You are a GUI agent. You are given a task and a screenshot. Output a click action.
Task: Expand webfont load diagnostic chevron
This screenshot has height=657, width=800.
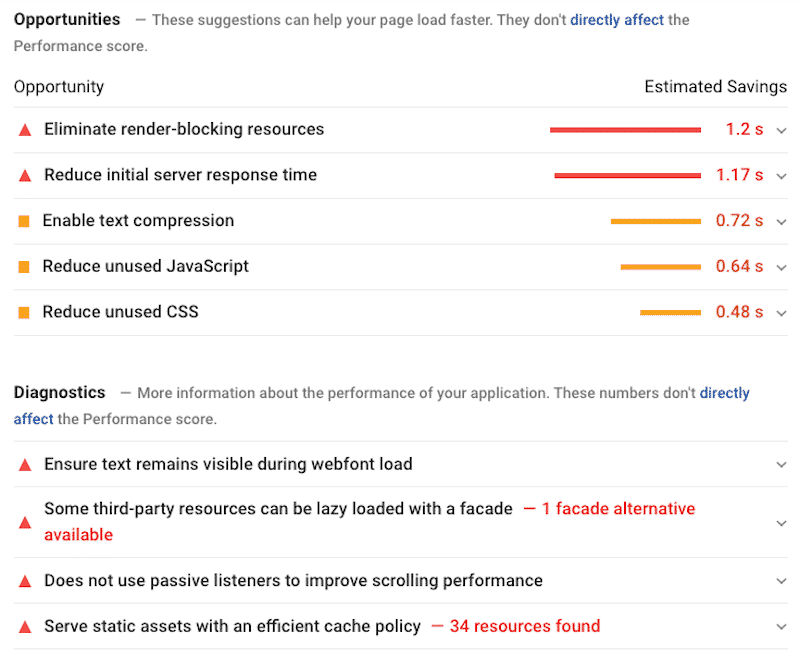click(781, 465)
